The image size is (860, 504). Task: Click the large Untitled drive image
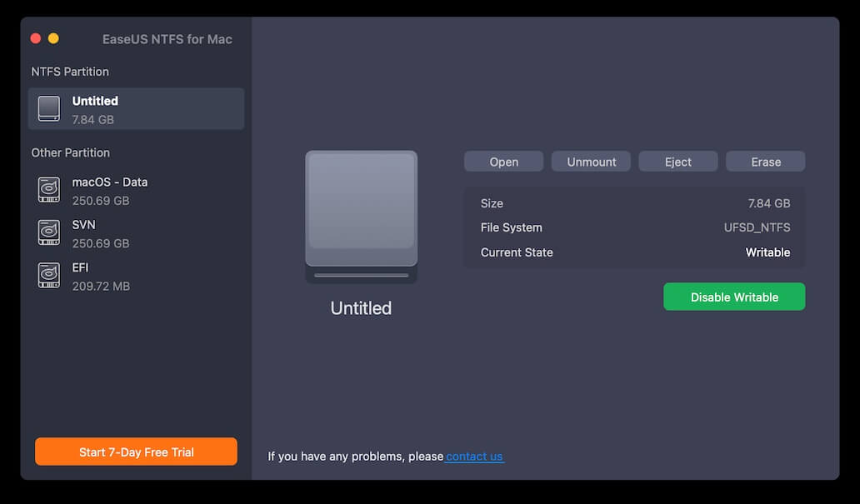[x=362, y=217]
